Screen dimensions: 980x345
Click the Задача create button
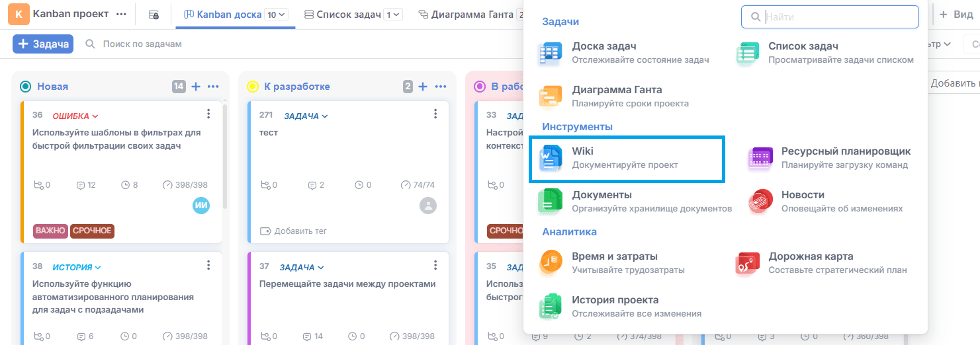click(x=43, y=44)
